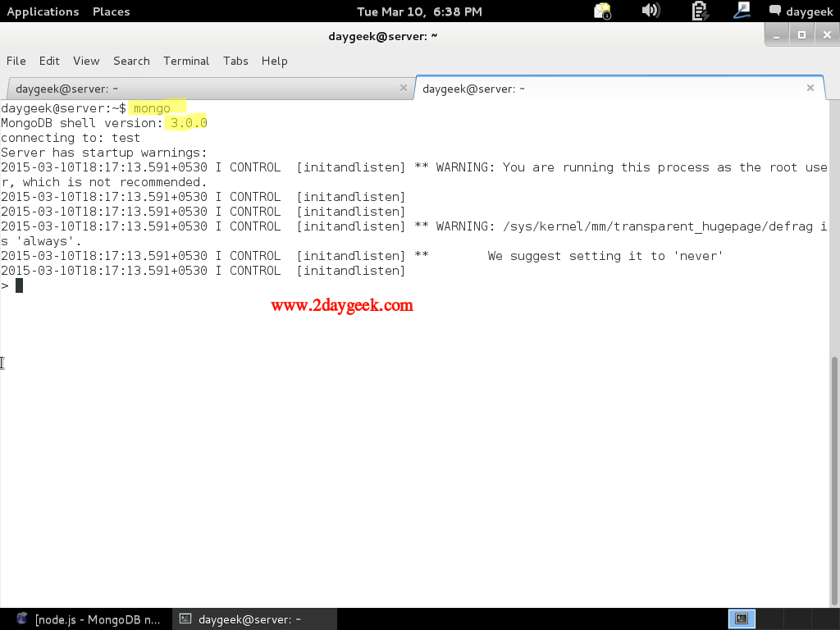Click the 'mongo' command text
Image resolution: width=840 pixels, height=630 pixels.
tap(152, 108)
